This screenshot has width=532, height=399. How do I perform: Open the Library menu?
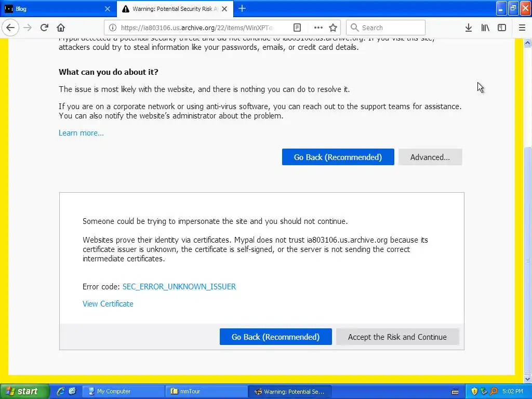tap(485, 28)
